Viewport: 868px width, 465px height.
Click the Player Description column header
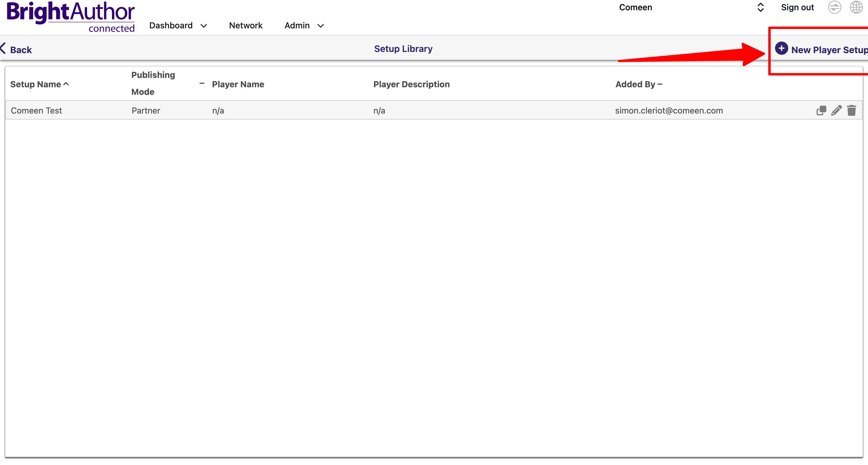tap(411, 84)
